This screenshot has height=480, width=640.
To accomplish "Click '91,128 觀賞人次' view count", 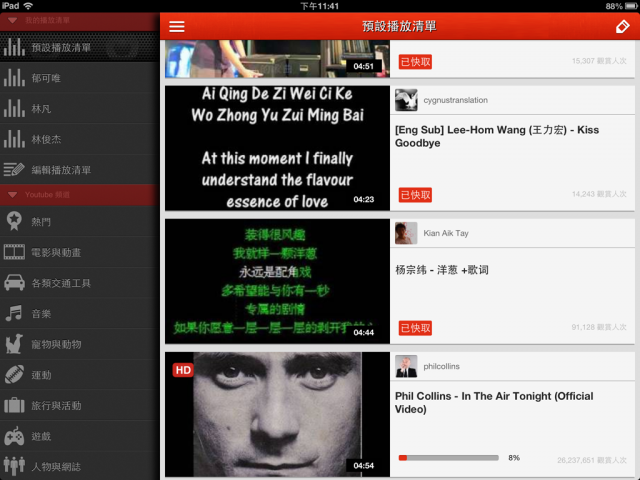I will point(599,327).
